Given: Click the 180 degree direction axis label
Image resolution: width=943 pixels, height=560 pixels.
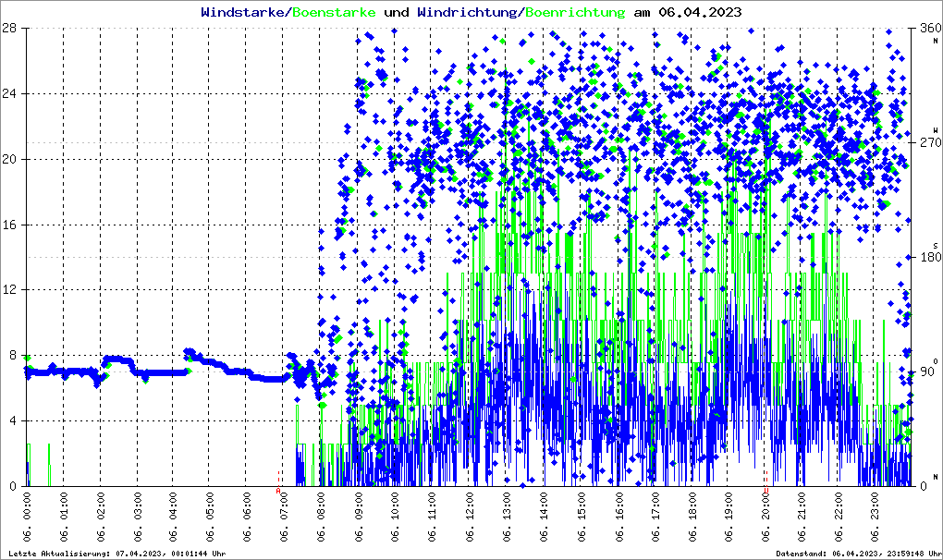Looking at the screenshot, I should click(930, 257).
